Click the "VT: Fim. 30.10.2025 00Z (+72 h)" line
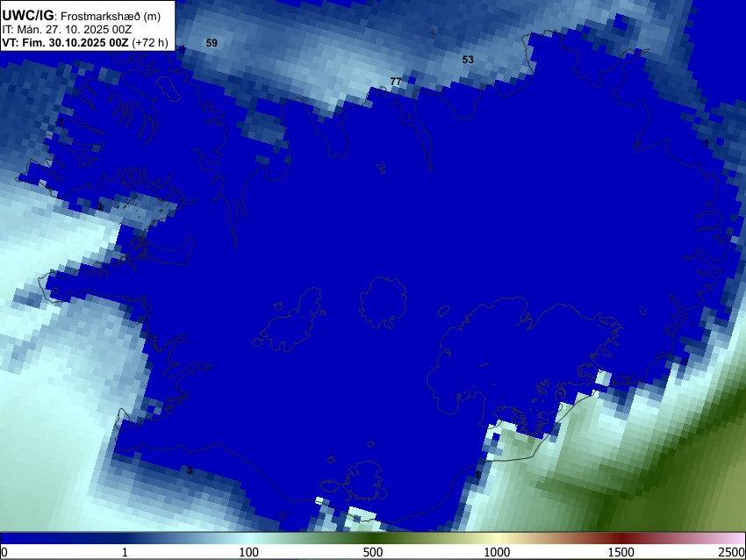The image size is (746, 560). [85, 42]
